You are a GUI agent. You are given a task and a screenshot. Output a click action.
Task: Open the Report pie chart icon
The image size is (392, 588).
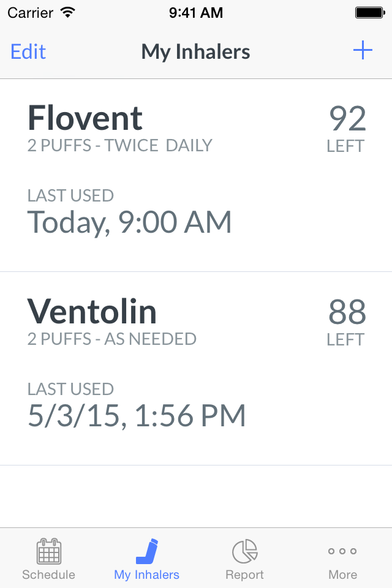tap(244, 551)
